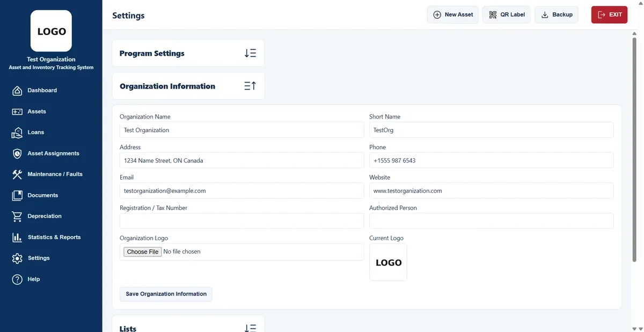Image resolution: width=644 pixels, height=332 pixels.
Task: Click the Settings page title
Action: coord(128,16)
